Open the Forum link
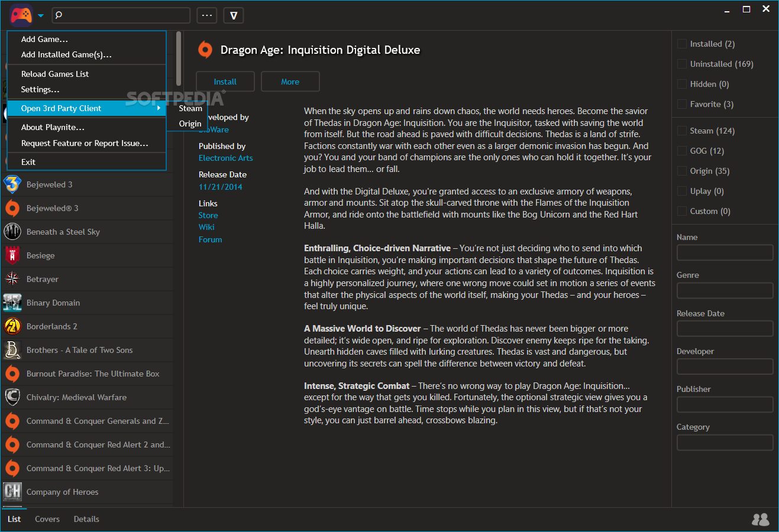 point(211,239)
